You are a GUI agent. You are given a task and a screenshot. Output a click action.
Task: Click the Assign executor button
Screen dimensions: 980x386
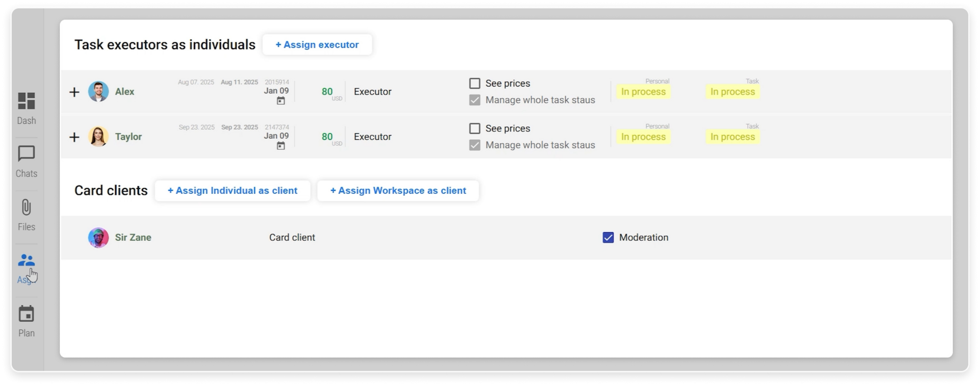[317, 45]
